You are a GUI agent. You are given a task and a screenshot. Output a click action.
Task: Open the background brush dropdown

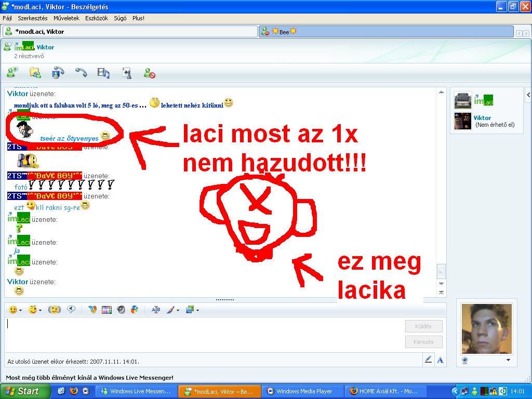click(173, 310)
